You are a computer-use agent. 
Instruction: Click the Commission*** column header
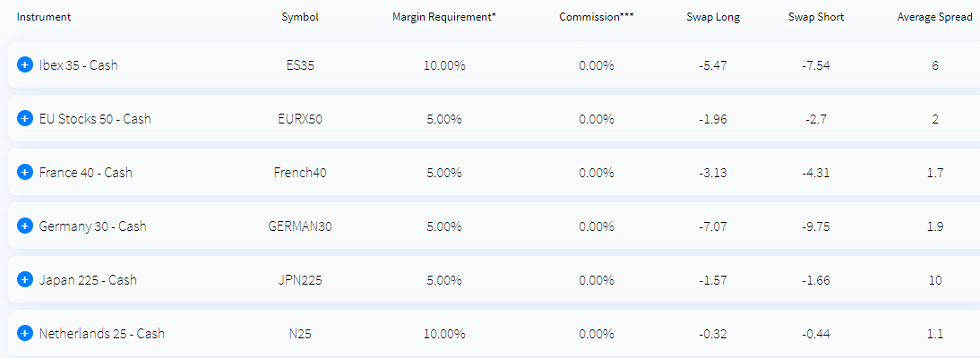[597, 17]
